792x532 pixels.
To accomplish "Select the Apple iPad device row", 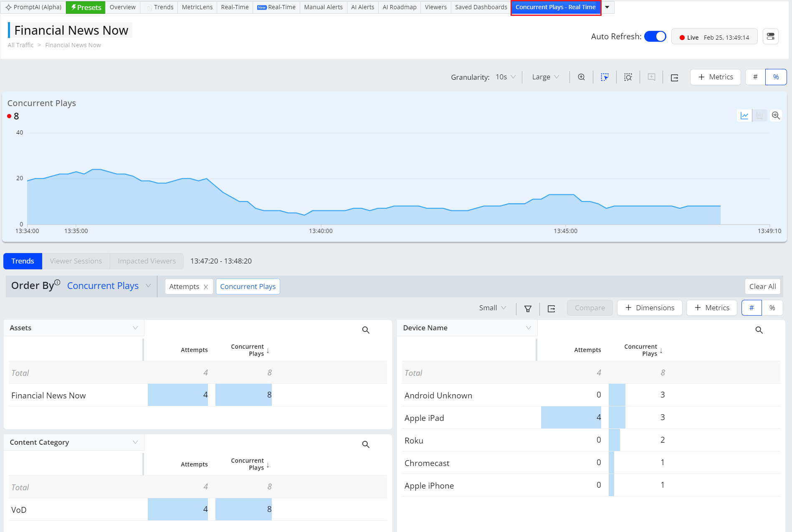I will (591, 418).
